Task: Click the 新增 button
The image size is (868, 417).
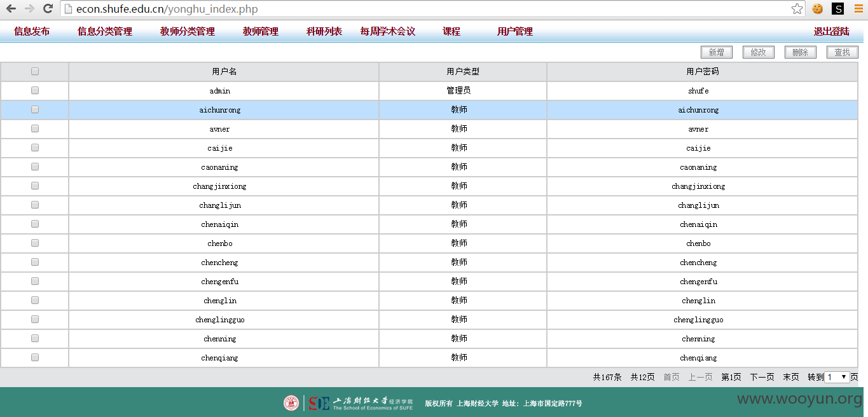Action: coord(717,52)
